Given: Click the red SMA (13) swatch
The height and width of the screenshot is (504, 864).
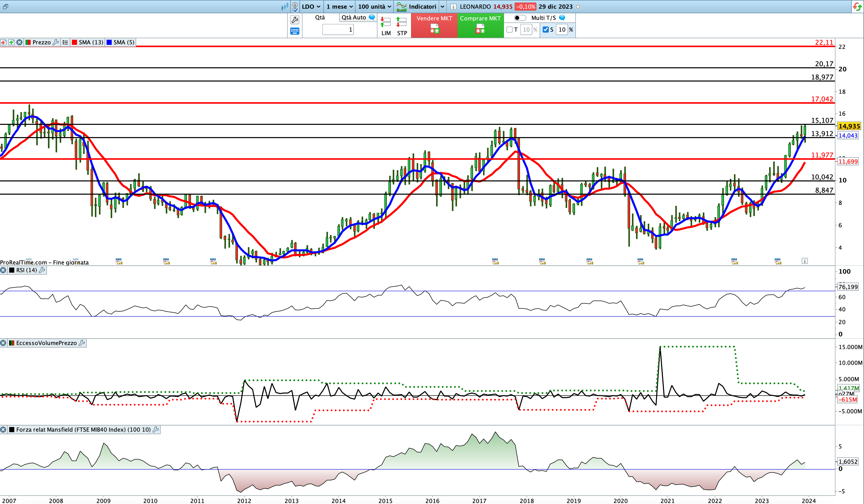Looking at the screenshot, I should click(x=74, y=43).
